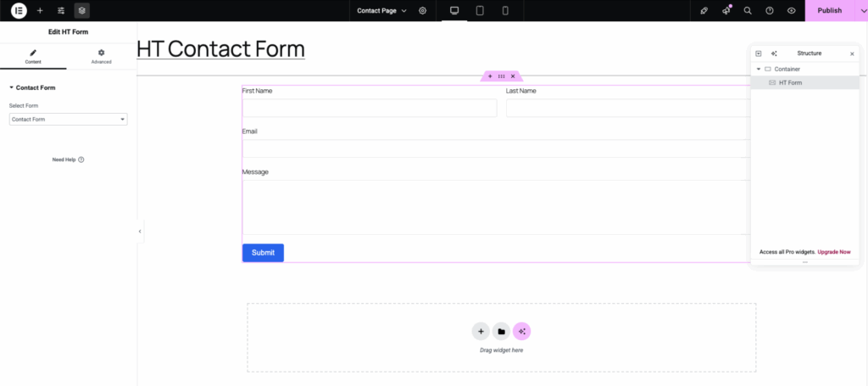The width and height of the screenshot is (868, 386).
Task: Open the Help question mark icon
Action: [770, 10]
